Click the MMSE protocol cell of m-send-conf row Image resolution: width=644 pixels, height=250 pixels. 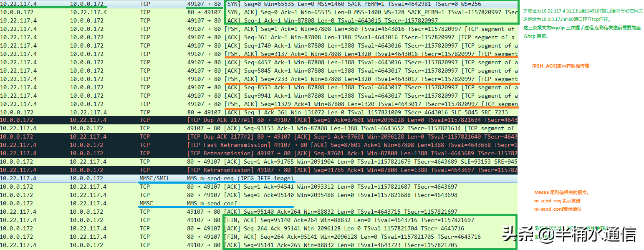click(146, 204)
